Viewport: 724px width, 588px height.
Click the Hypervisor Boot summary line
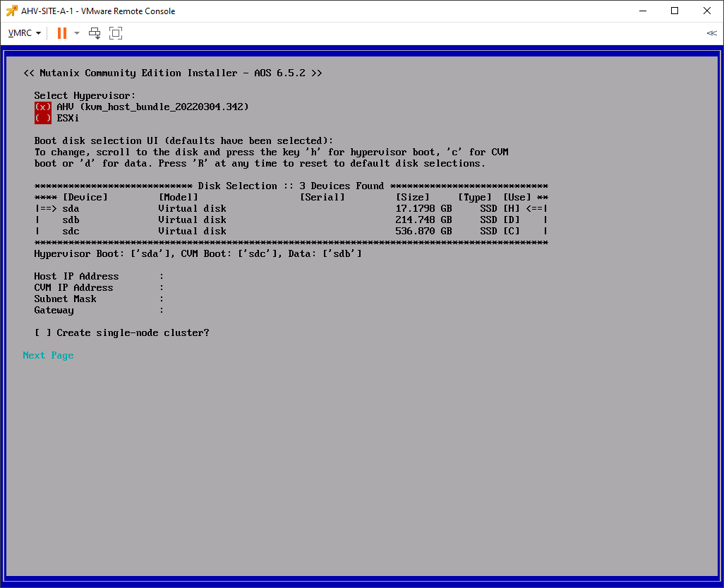click(x=198, y=253)
